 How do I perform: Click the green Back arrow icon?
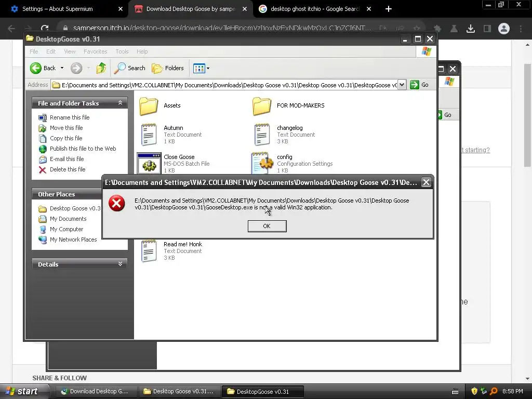36,68
